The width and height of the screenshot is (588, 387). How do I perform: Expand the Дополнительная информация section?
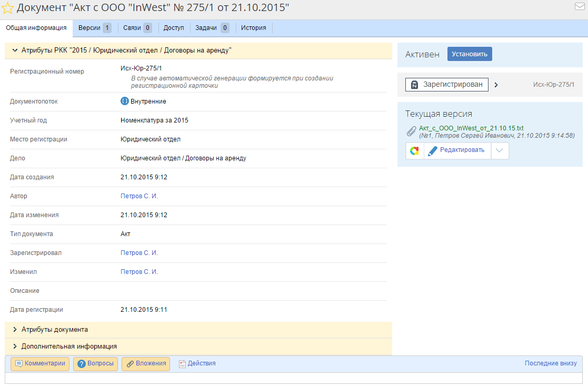tap(15, 347)
